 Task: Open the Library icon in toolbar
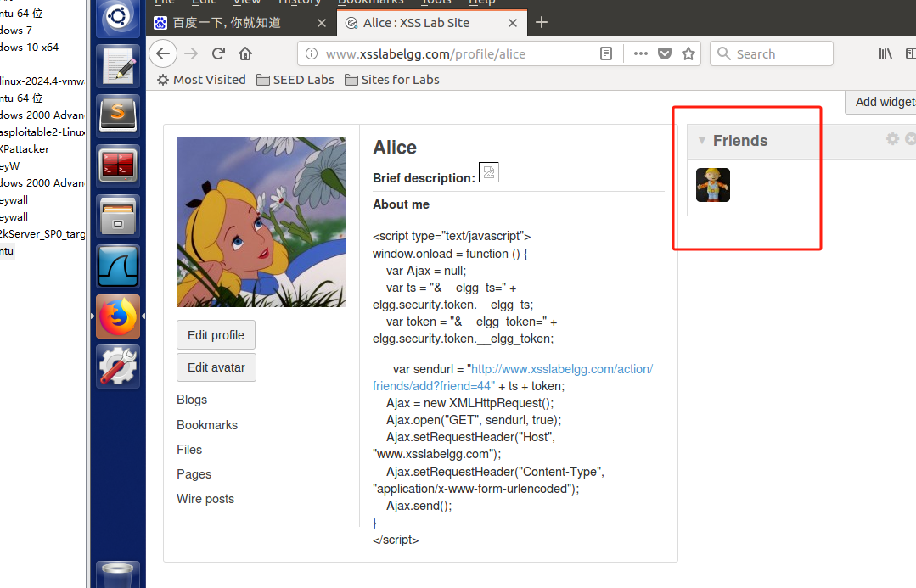click(885, 53)
